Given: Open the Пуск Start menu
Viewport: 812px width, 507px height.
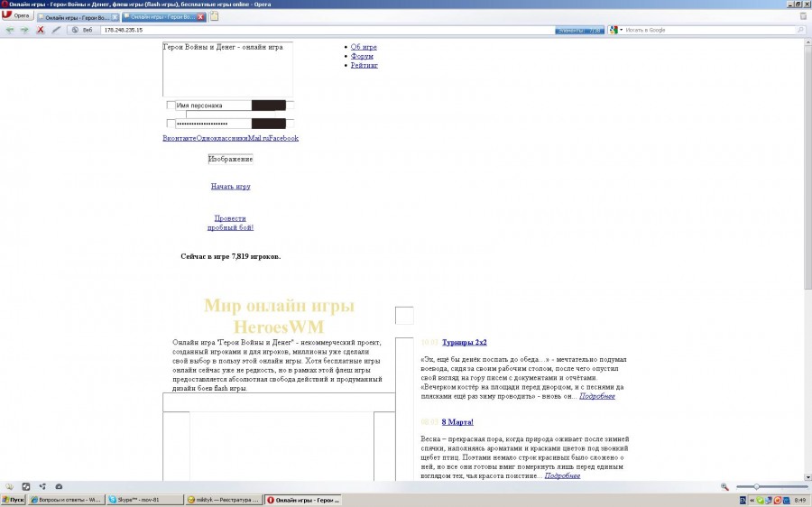Looking at the screenshot, I should click(13, 500).
